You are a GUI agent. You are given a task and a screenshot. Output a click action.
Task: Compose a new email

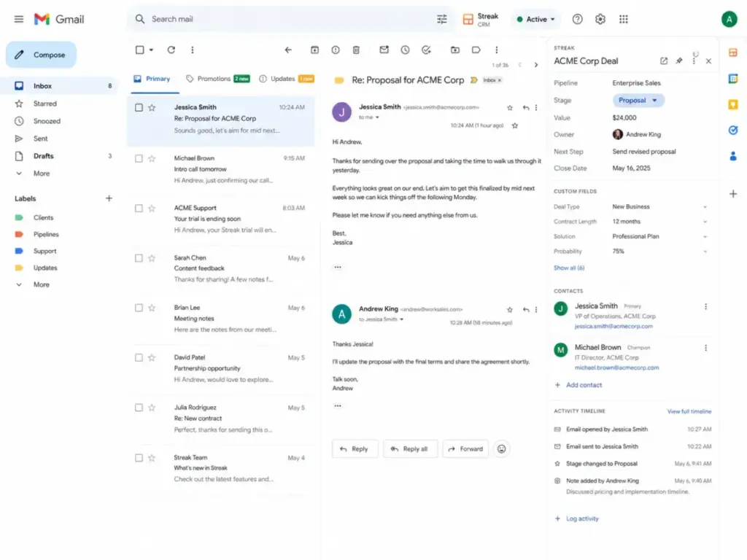[x=41, y=55]
